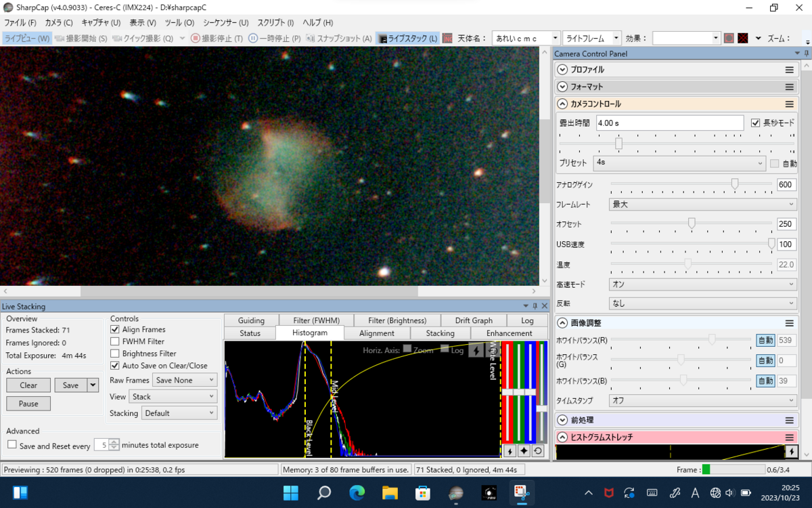812x508 pixels.
Task: Expand the profile section in camera panel
Action: 562,70
